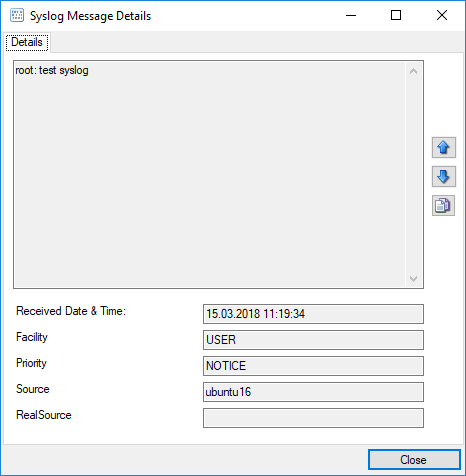Copy message to clipboard icon button
Image resolution: width=466 pixels, height=476 pixels.
443,205
